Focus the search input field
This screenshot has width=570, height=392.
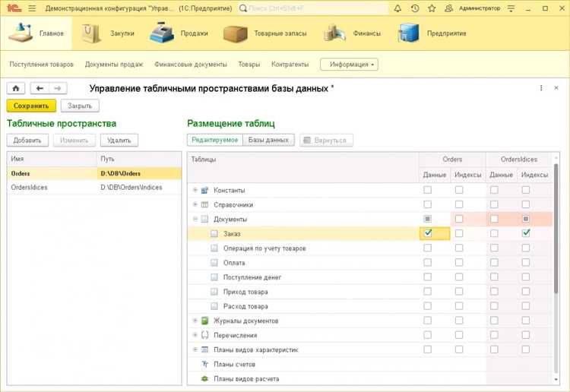[x=317, y=8]
